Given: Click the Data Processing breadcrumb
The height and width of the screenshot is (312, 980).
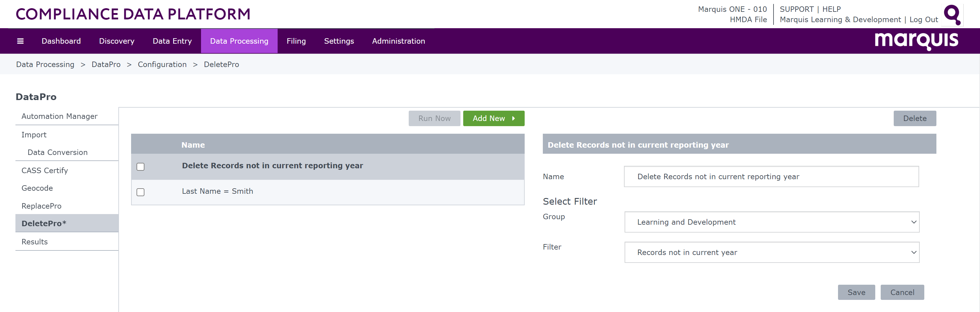Looking at the screenshot, I should coord(45,64).
